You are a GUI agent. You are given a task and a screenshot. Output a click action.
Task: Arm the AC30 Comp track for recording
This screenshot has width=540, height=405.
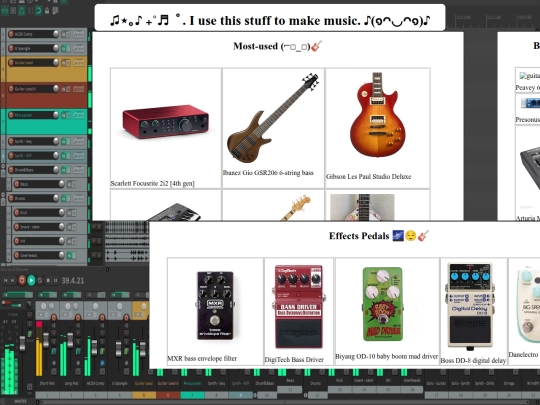click(11, 34)
